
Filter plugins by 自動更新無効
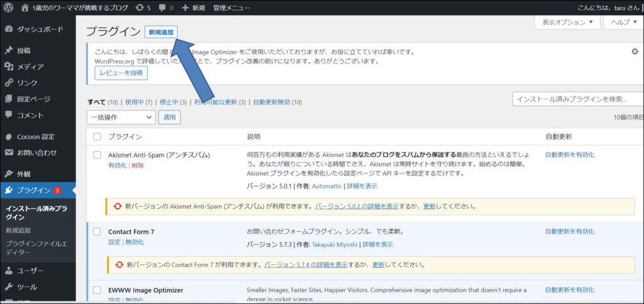click(x=272, y=102)
